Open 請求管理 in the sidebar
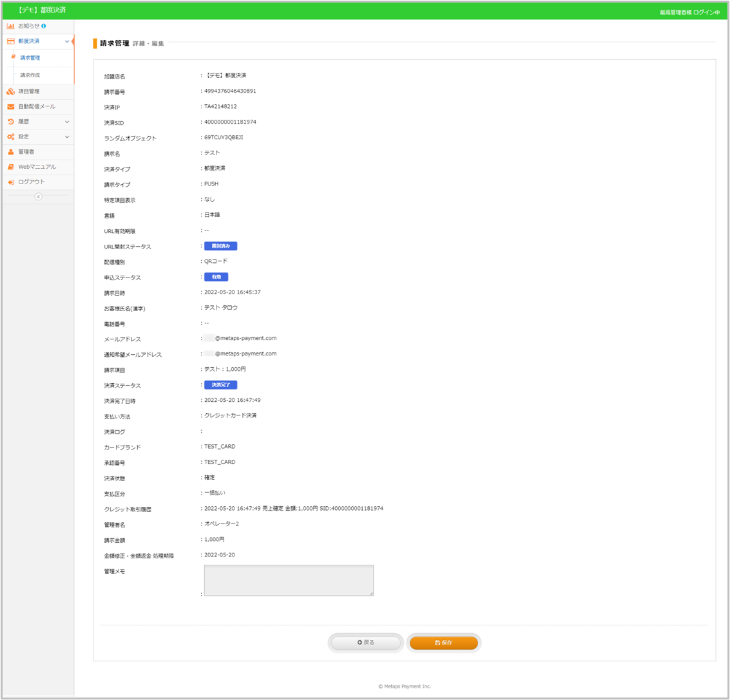 [x=30, y=58]
